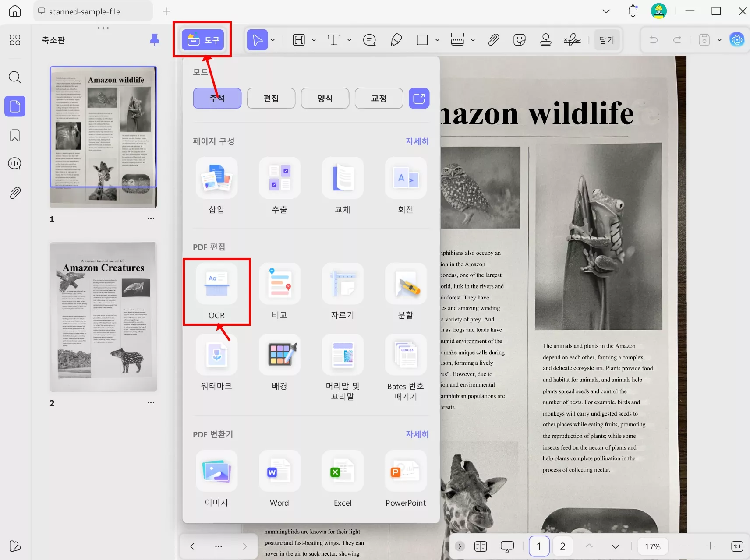The height and width of the screenshot is (560, 750).
Task: Select the measure ruler tool
Action: (457, 40)
